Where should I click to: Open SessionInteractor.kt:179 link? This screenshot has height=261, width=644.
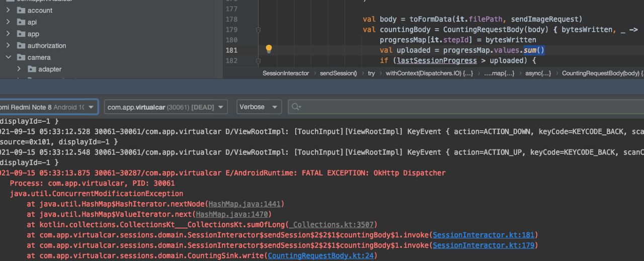click(x=484, y=245)
